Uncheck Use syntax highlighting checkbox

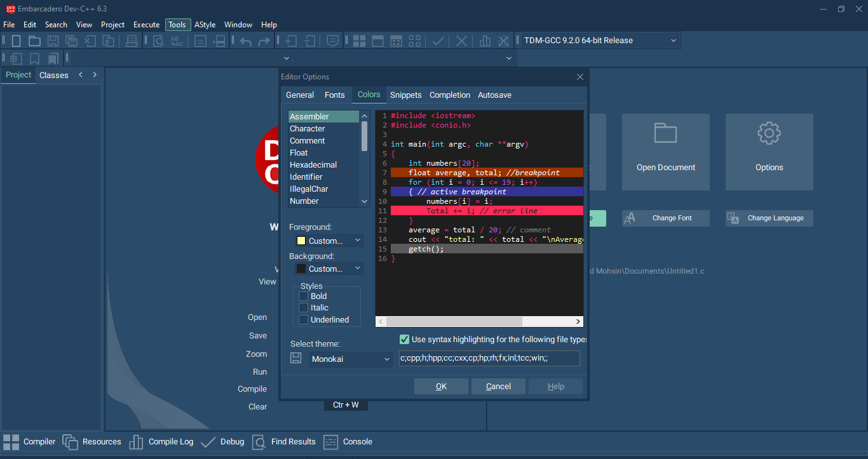click(404, 340)
